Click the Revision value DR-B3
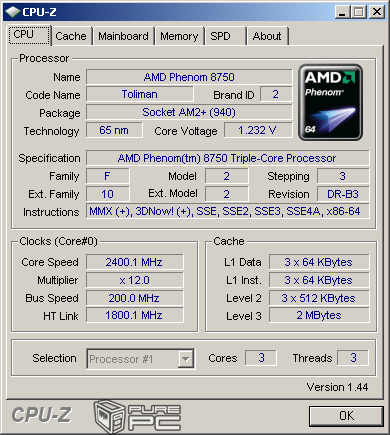This screenshot has width=390, height=435. click(x=343, y=194)
